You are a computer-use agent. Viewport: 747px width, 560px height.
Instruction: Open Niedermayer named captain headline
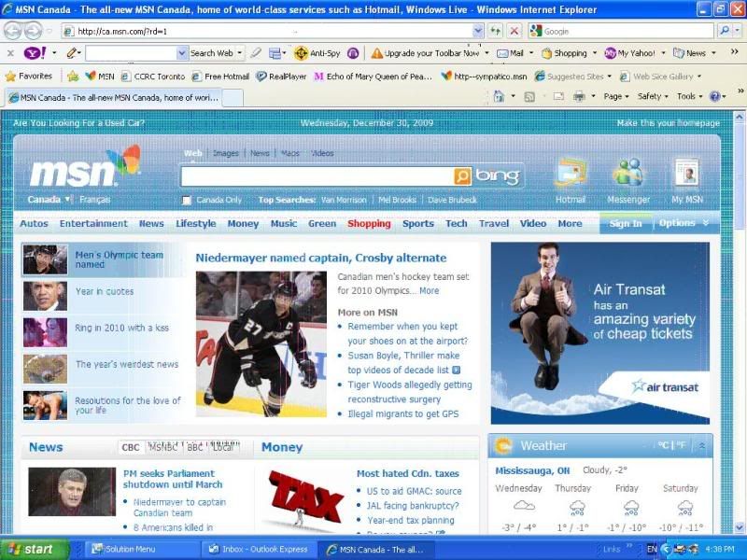[321, 259]
